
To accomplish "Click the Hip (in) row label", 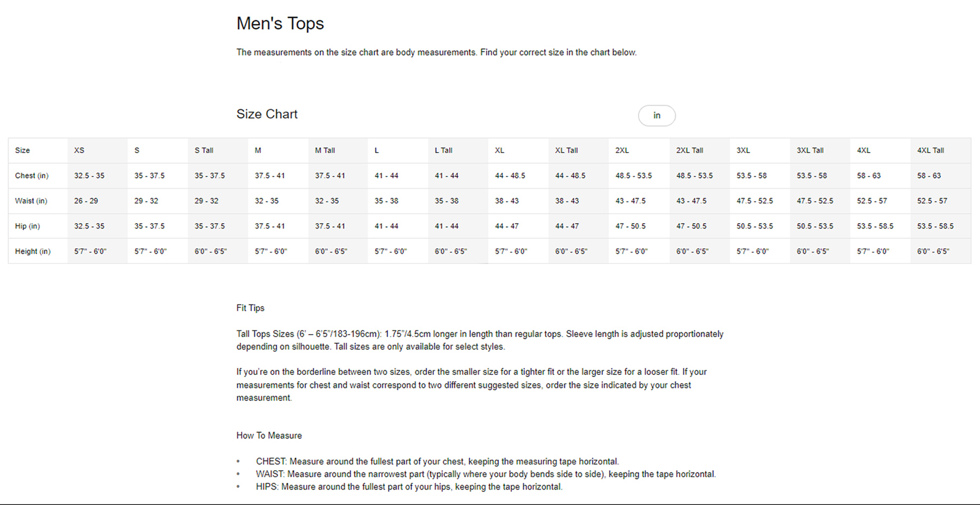I will point(27,226).
